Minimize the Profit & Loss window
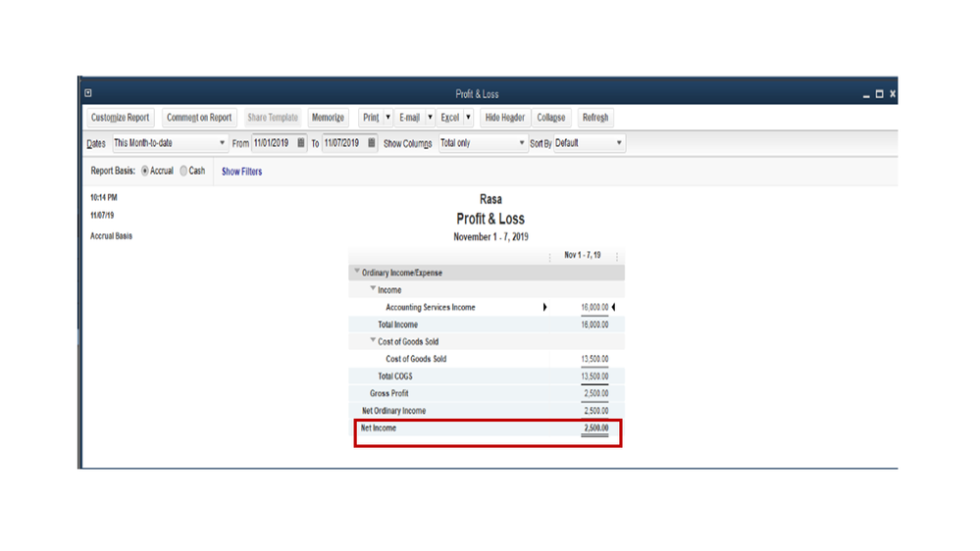980x551 pixels. (x=866, y=94)
